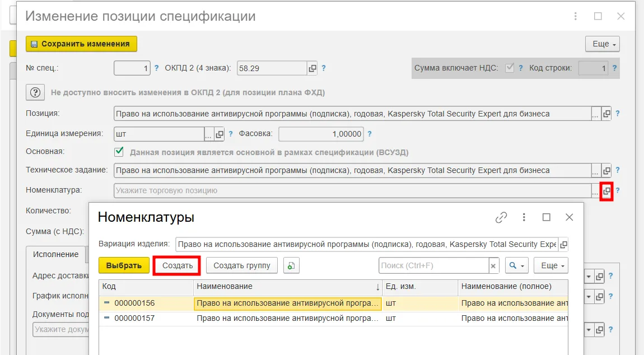The height and width of the screenshot is (355, 644).
Task: Open selection ellipsis for Позиция field
Action: [x=595, y=114]
